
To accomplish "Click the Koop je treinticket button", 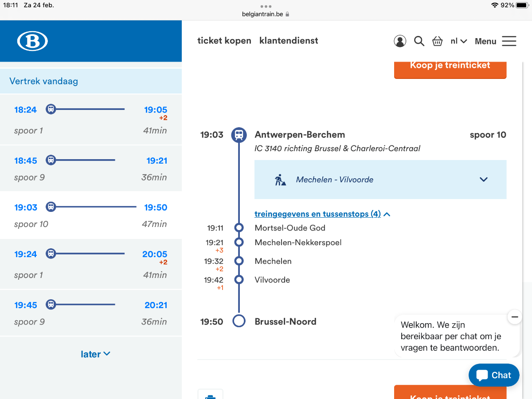I will coord(450,66).
